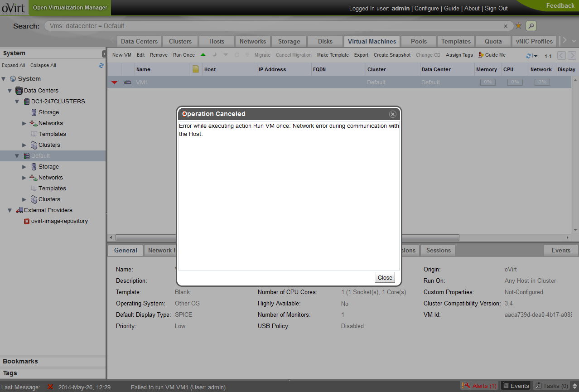Open the Alerts panel in status bar
Screen dimensions: 579x392
(479, 386)
